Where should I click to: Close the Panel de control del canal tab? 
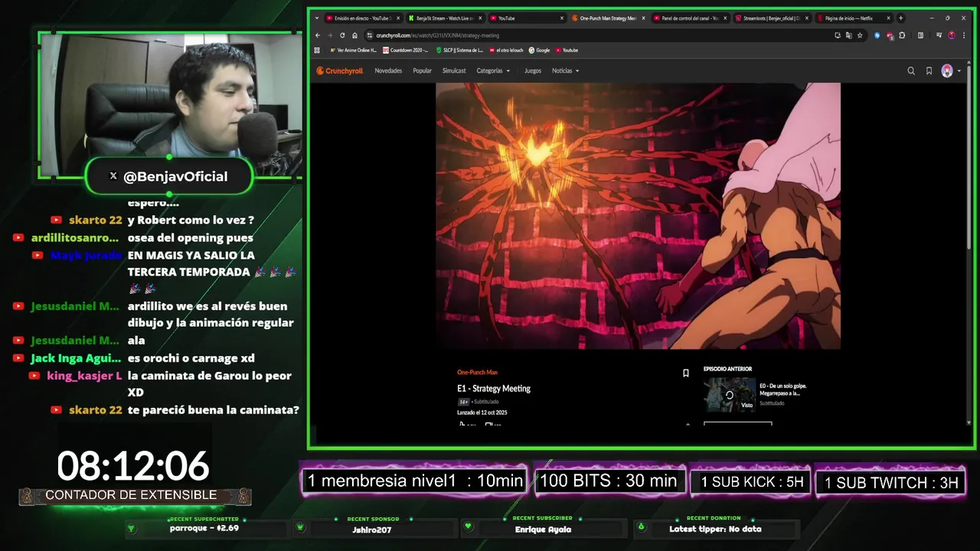725,18
